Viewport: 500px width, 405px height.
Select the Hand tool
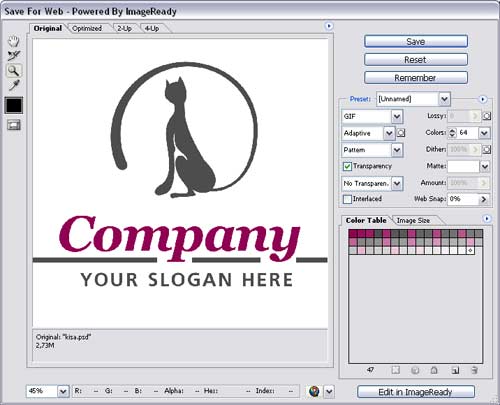pos(14,41)
